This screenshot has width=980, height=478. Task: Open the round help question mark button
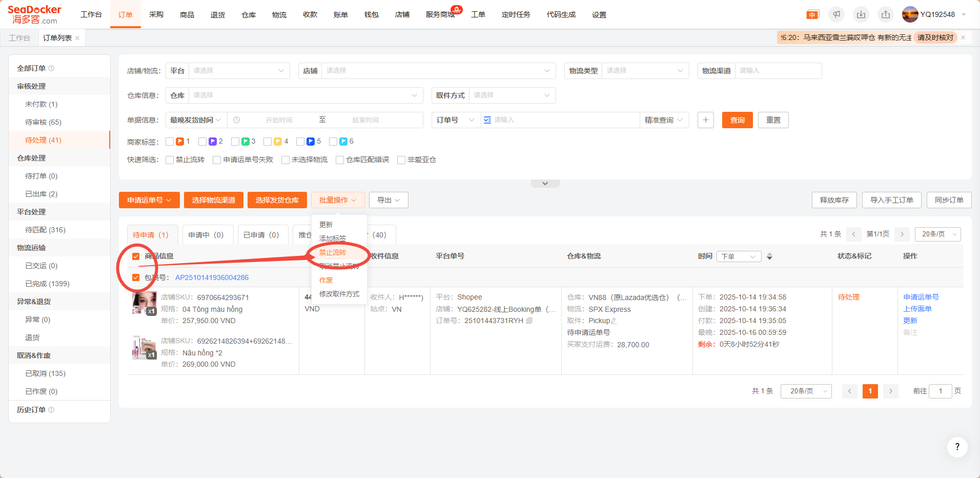[x=957, y=447]
